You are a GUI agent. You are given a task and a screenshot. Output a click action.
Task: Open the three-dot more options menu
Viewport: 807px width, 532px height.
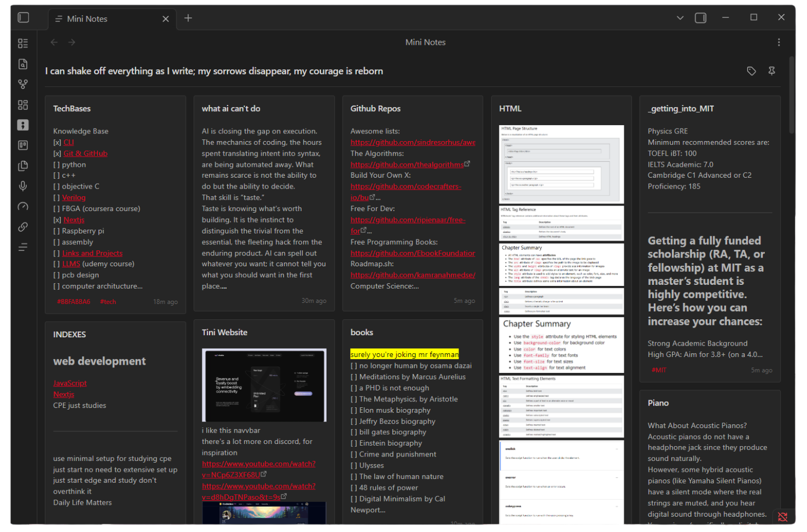point(779,42)
